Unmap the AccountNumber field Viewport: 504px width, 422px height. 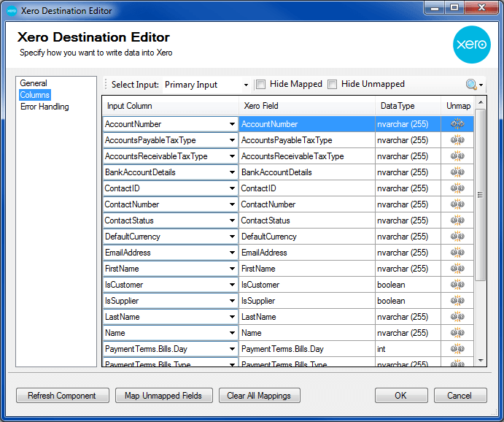click(457, 124)
